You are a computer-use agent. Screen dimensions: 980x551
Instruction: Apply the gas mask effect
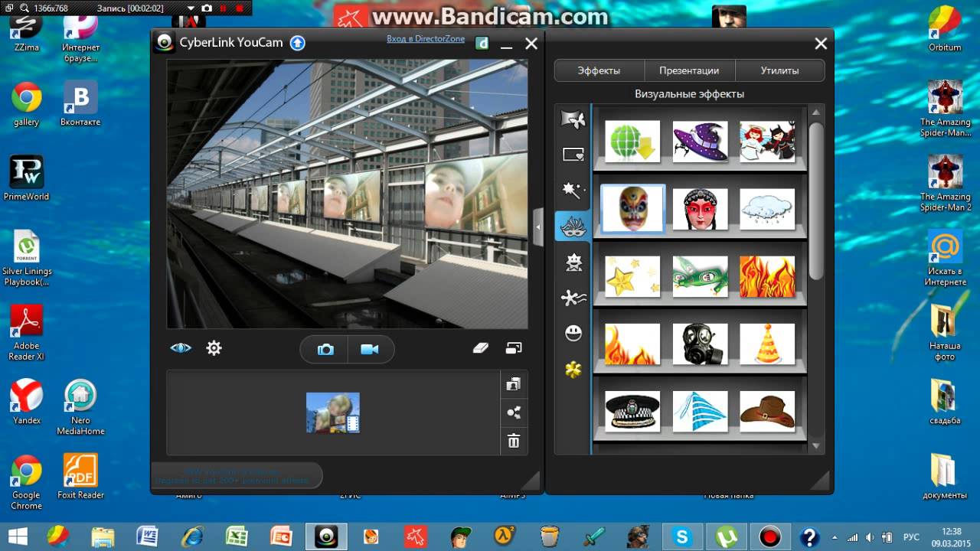point(700,344)
